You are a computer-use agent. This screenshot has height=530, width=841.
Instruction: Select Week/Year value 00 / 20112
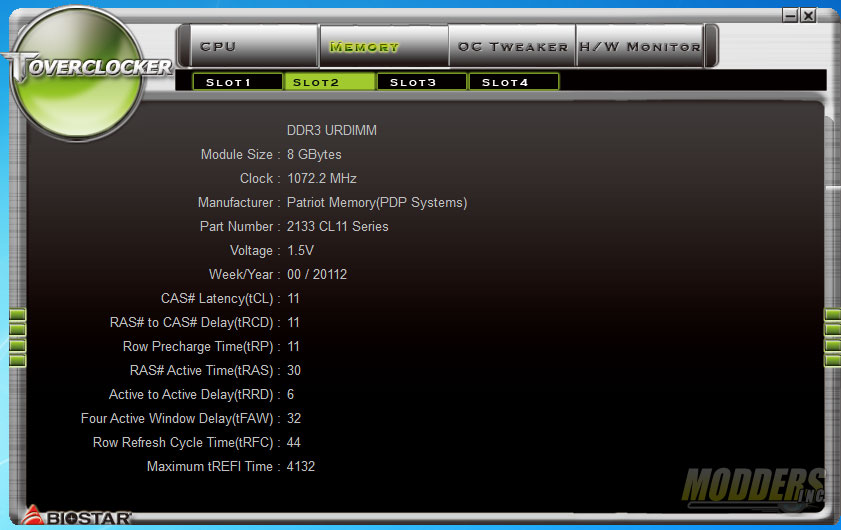(x=316, y=274)
